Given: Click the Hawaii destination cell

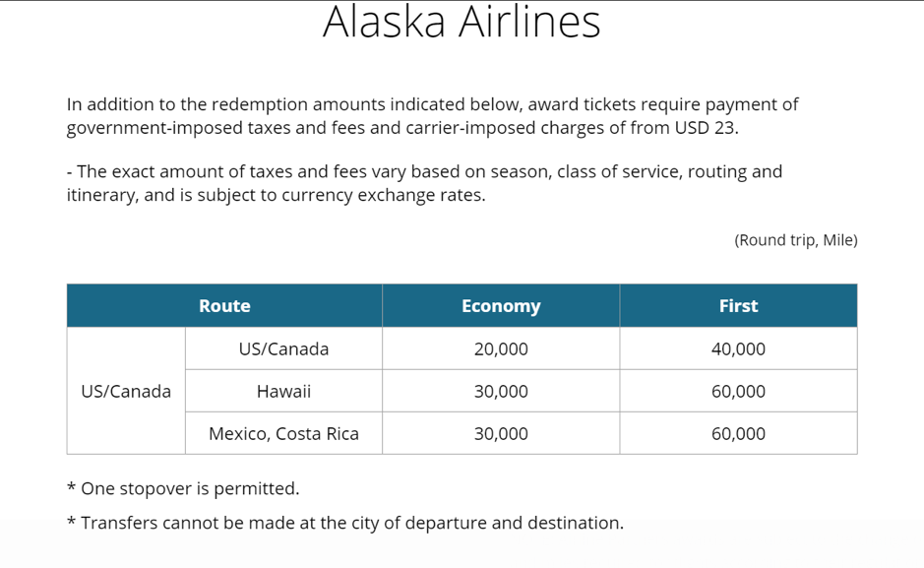Looking at the screenshot, I should click(x=283, y=391).
